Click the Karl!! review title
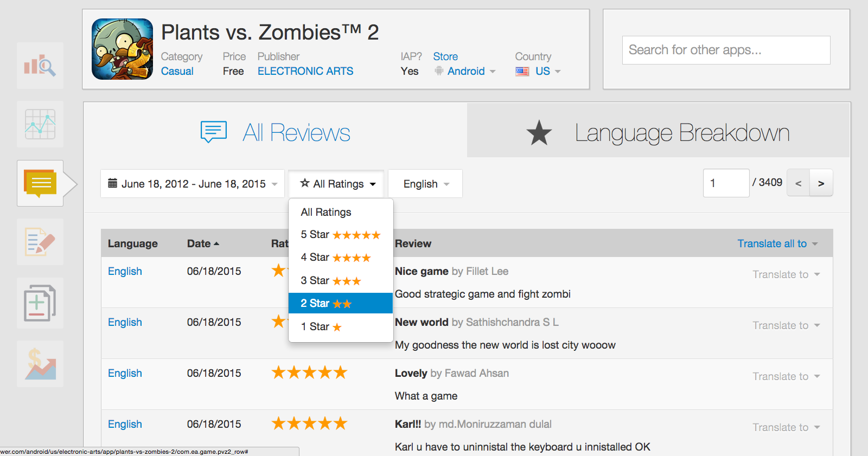The width and height of the screenshot is (868, 456). pyautogui.click(x=408, y=424)
